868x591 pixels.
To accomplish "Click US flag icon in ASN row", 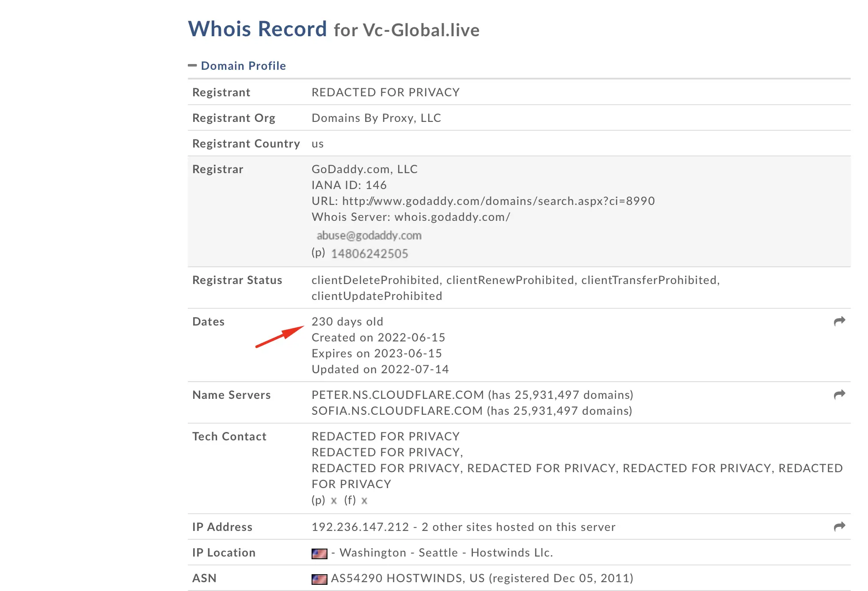I will point(319,579).
